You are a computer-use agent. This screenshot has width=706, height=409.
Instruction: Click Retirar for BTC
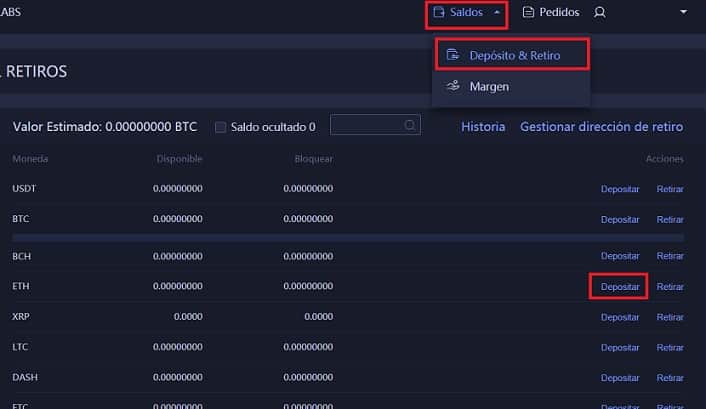[670, 220]
